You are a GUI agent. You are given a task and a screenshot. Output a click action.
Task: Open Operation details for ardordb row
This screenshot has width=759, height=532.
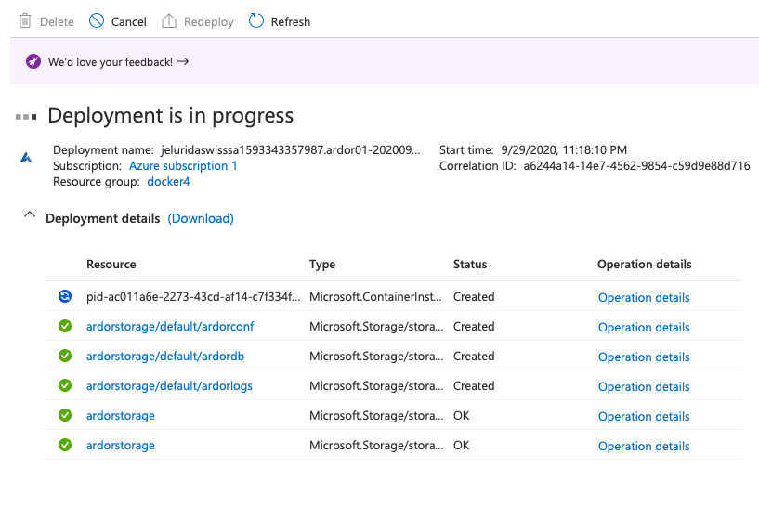pyautogui.click(x=644, y=357)
